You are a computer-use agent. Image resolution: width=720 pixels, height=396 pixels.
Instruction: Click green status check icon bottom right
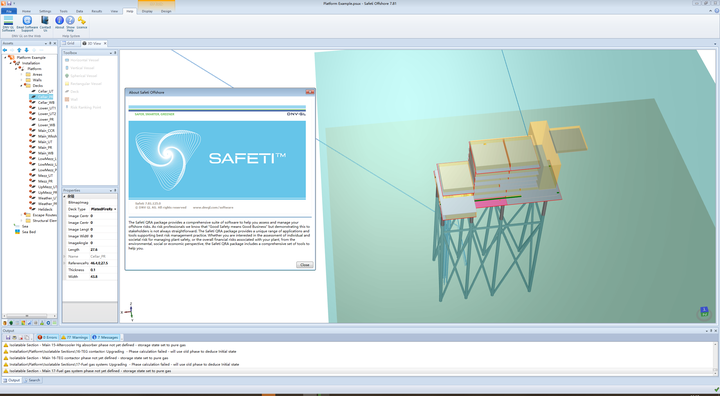pyautogui.click(x=716, y=390)
